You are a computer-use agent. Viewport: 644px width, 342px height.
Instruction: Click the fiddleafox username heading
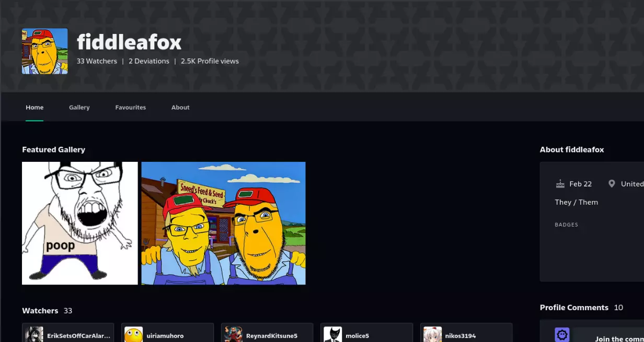pyautogui.click(x=129, y=42)
